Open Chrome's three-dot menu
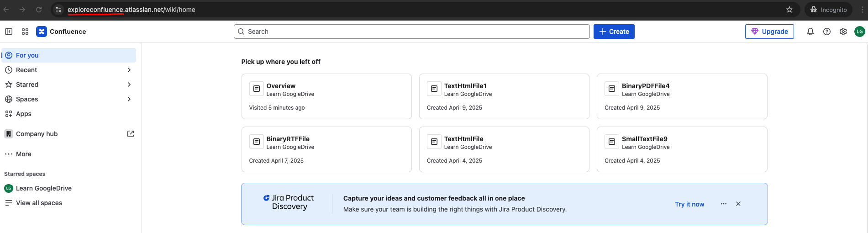The width and height of the screenshot is (868, 233). 863,10
